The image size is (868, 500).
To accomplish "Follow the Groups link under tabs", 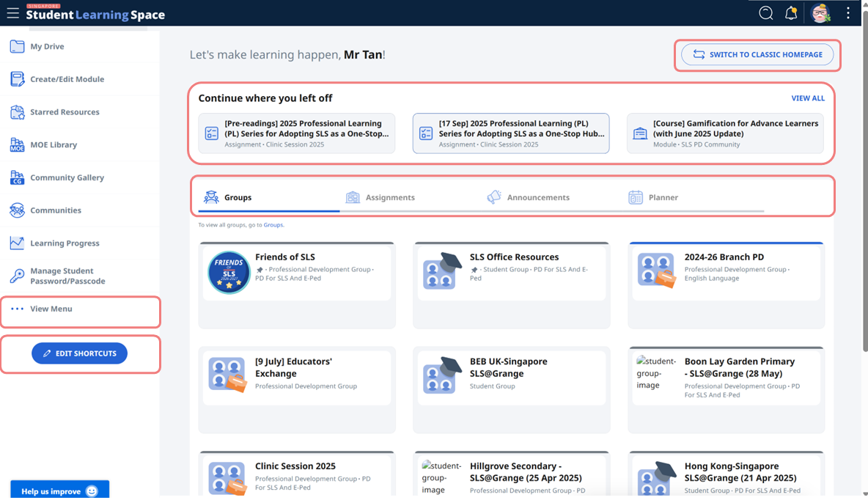I will (273, 225).
